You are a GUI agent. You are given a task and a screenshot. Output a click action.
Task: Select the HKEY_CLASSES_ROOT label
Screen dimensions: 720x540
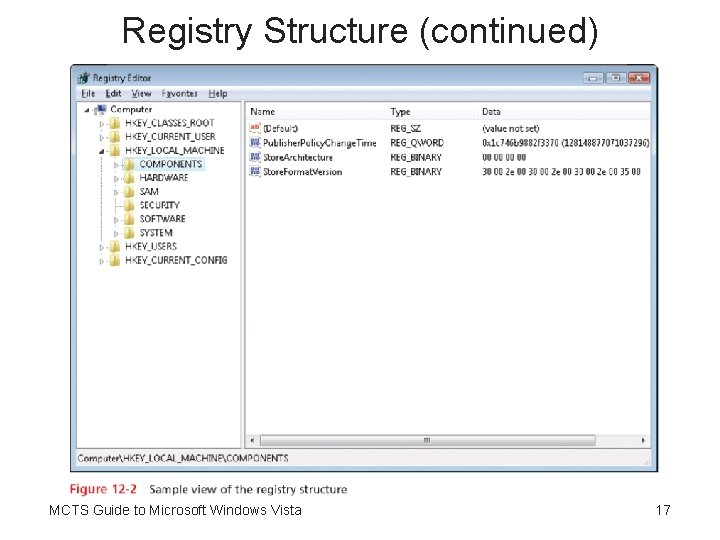[169, 123]
